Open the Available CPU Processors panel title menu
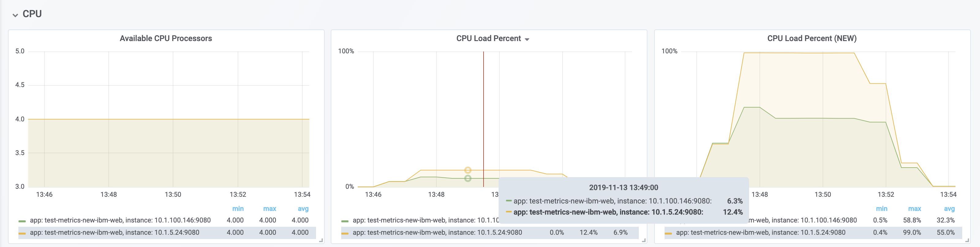980x247 pixels. click(165, 38)
